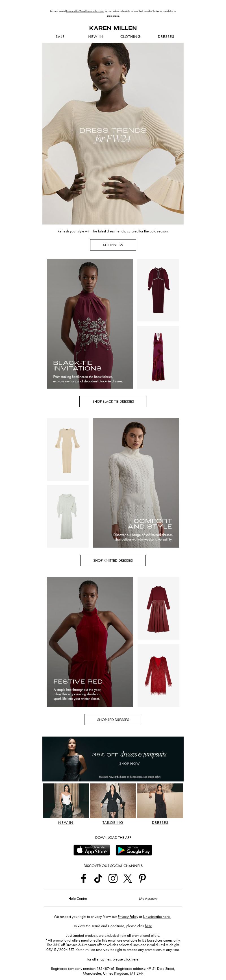The width and height of the screenshot is (226, 980).
Task: Open the CLOTHING navigation item
Action: (131, 36)
